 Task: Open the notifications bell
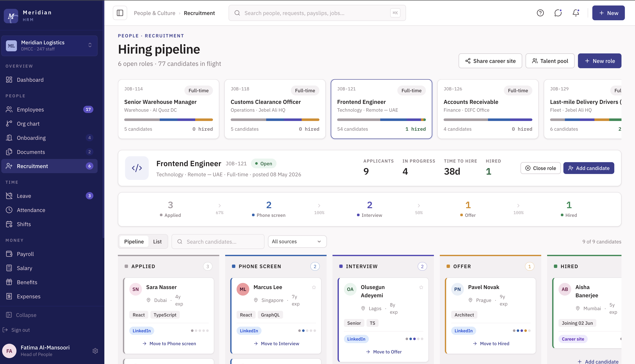coord(576,13)
